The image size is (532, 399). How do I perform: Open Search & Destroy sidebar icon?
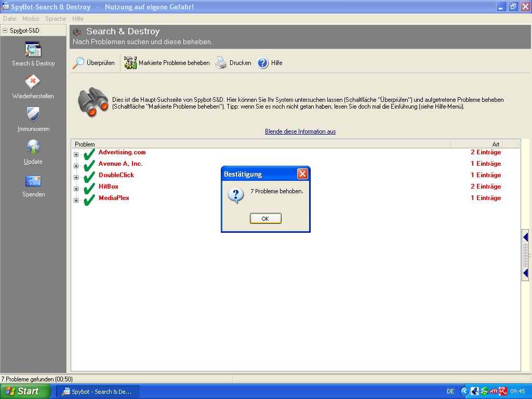point(33,49)
